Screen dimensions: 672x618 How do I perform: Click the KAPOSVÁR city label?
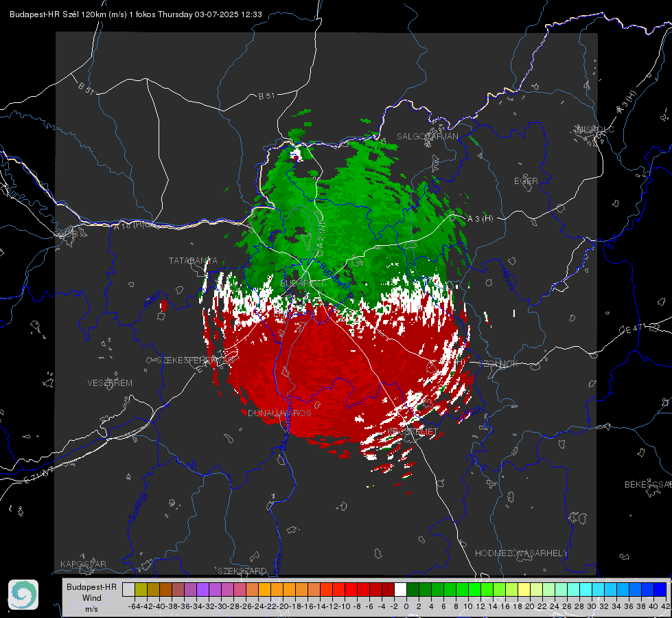point(83,564)
